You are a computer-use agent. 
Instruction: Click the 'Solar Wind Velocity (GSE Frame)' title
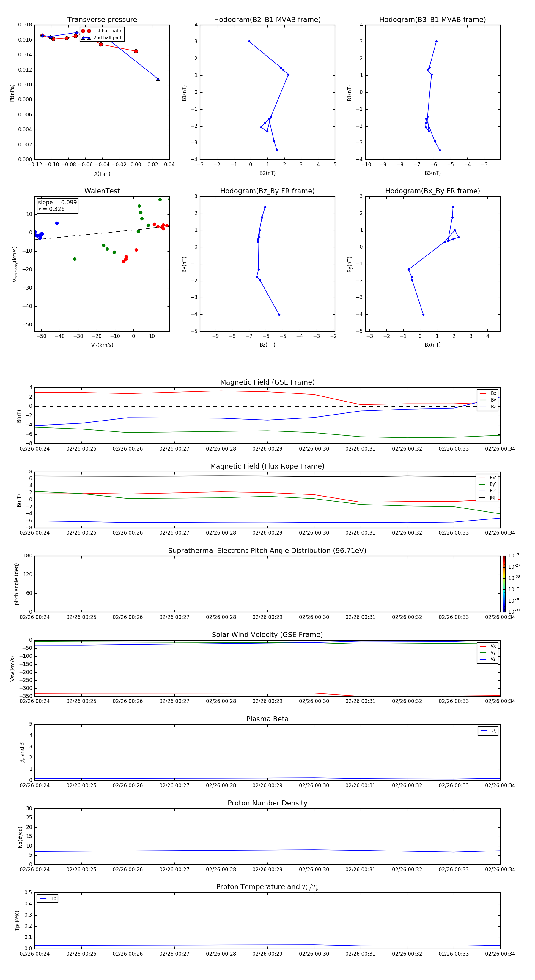(x=267, y=635)
